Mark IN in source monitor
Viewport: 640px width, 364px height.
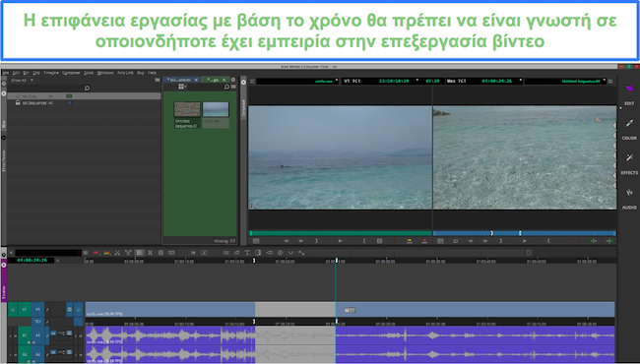[x=364, y=241]
